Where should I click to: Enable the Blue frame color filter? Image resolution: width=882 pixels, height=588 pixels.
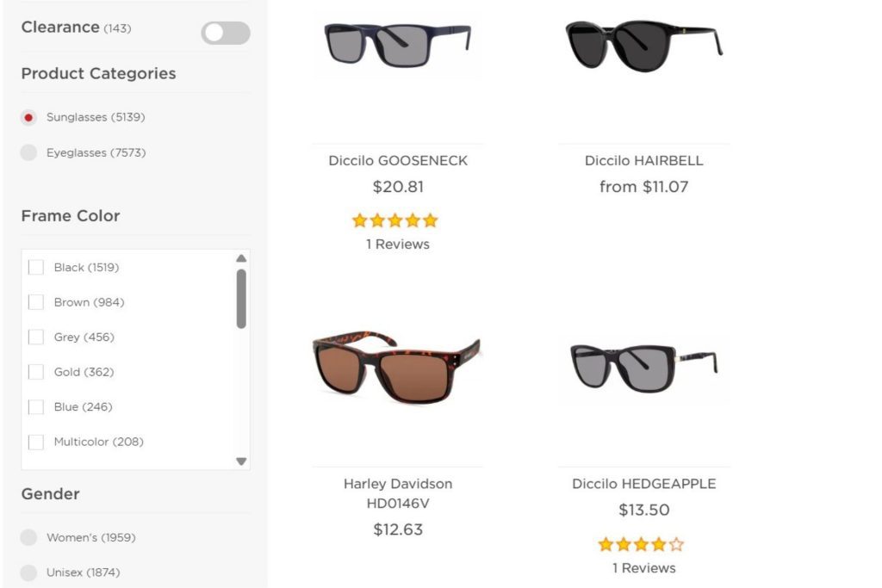(35, 406)
